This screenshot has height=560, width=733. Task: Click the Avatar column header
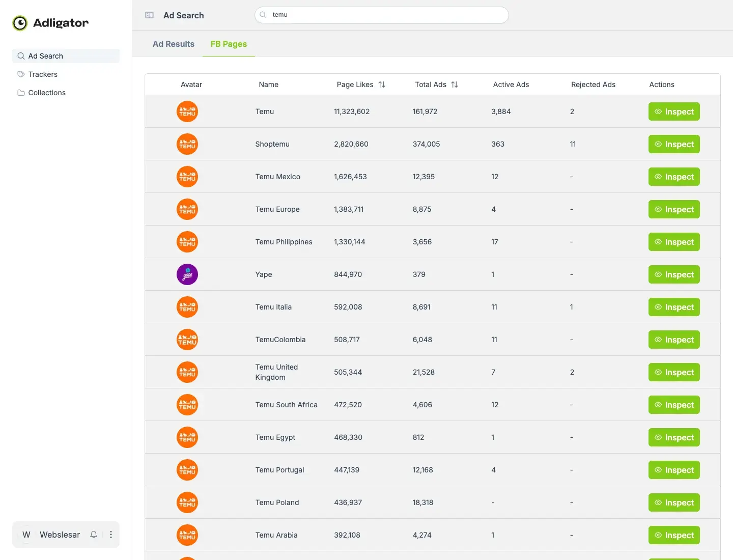pos(191,85)
